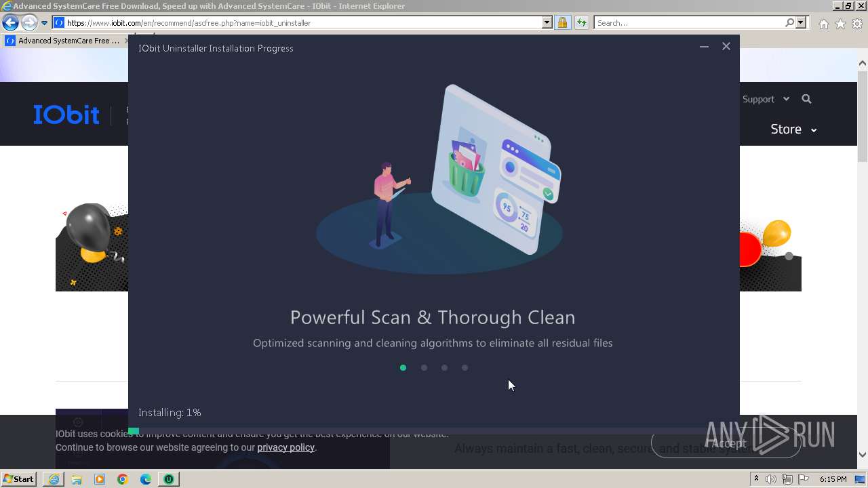This screenshot has width=868, height=488.
Task: Restore down the Internet Explorer window
Action: (x=848, y=6)
